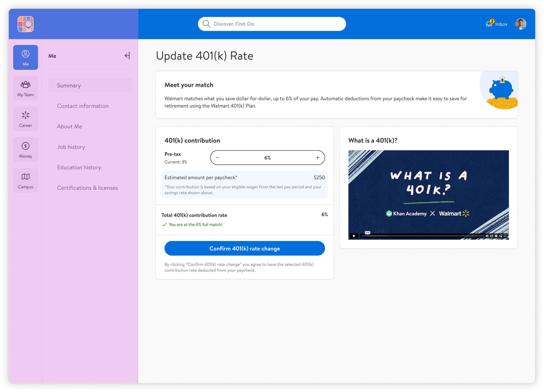The image size is (544, 392).
Task: Select Job history menu item
Action: coord(71,147)
